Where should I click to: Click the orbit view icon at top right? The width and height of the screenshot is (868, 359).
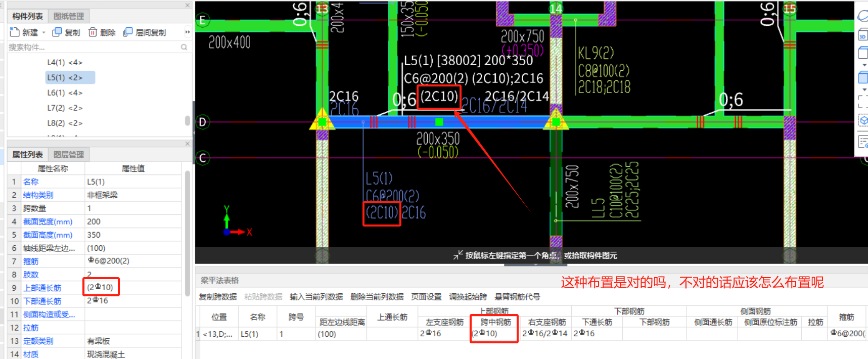click(862, 17)
